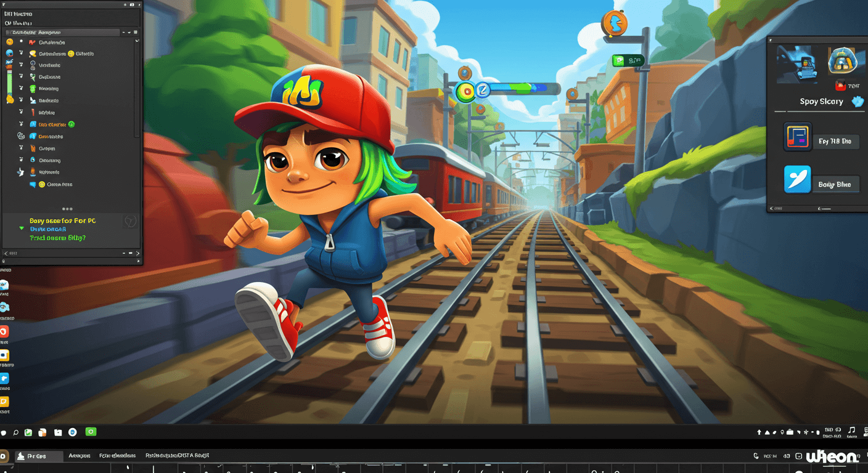Click the left panel's vertical scrollbar
This screenshot has height=473, width=868.
[x=136, y=89]
